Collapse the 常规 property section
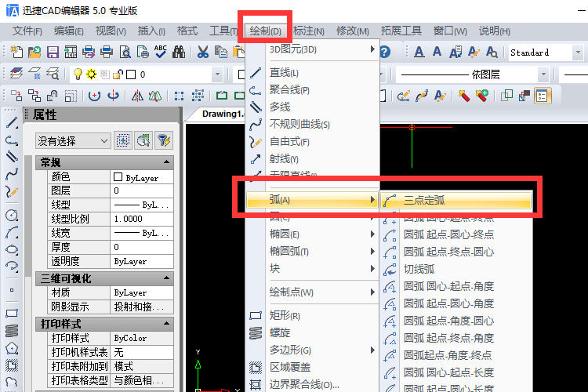Screen dimensions: 588x392 point(166,162)
